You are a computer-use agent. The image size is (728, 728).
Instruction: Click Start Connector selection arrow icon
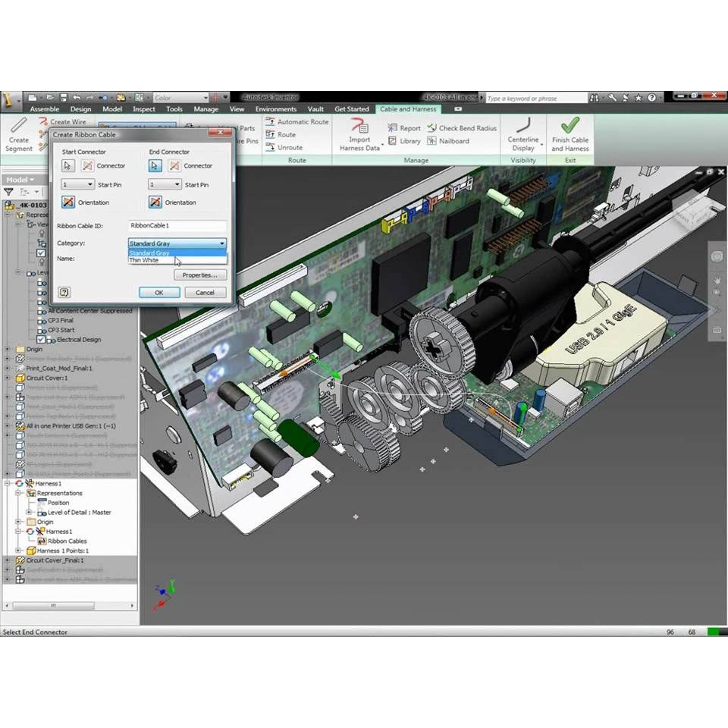[68, 165]
